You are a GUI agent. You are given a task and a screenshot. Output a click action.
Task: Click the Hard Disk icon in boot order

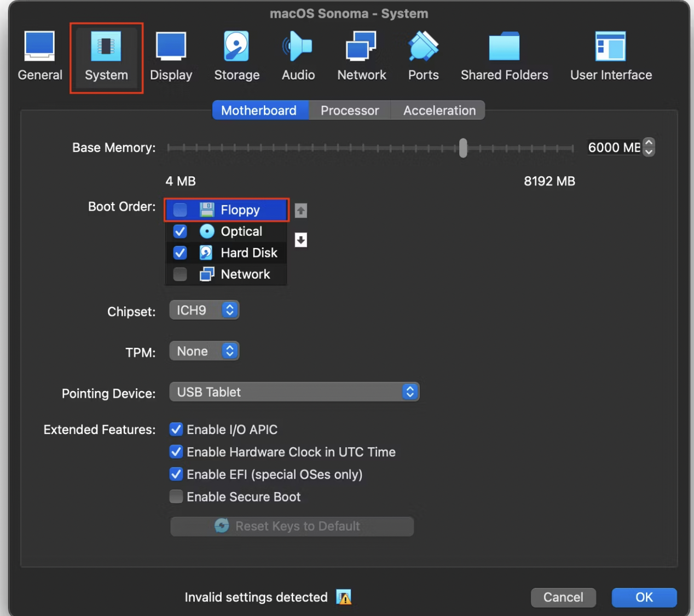206,253
